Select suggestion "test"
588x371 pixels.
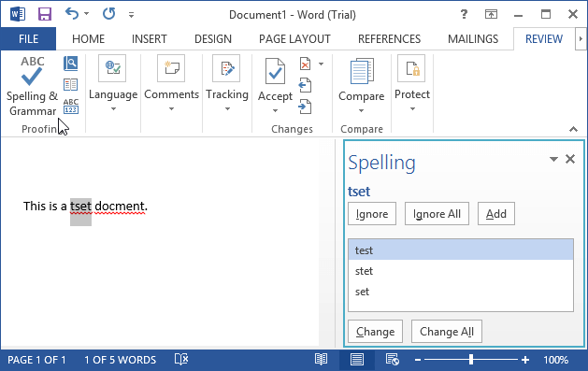tap(461, 250)
